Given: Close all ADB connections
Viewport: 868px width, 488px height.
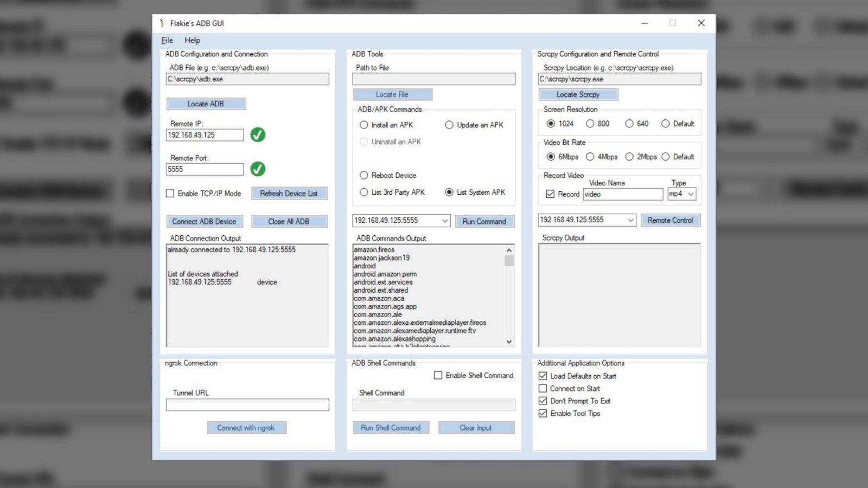Looking at the screenshot, I should [x=289, y=221].
